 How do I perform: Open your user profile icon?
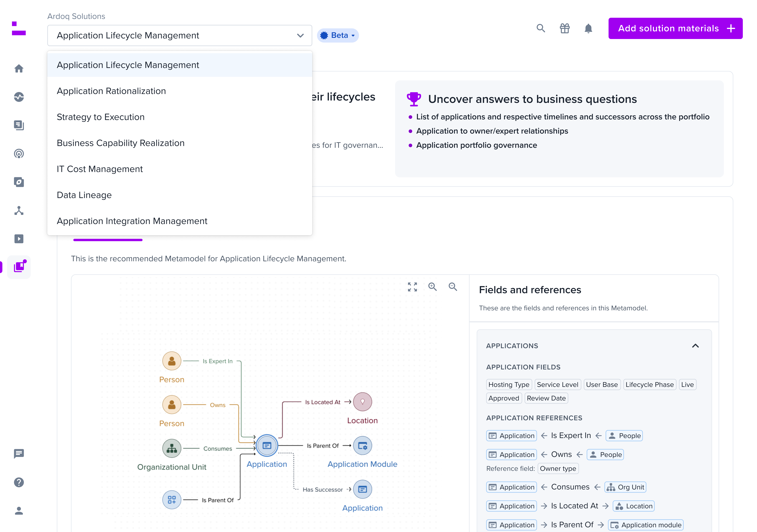19,511
